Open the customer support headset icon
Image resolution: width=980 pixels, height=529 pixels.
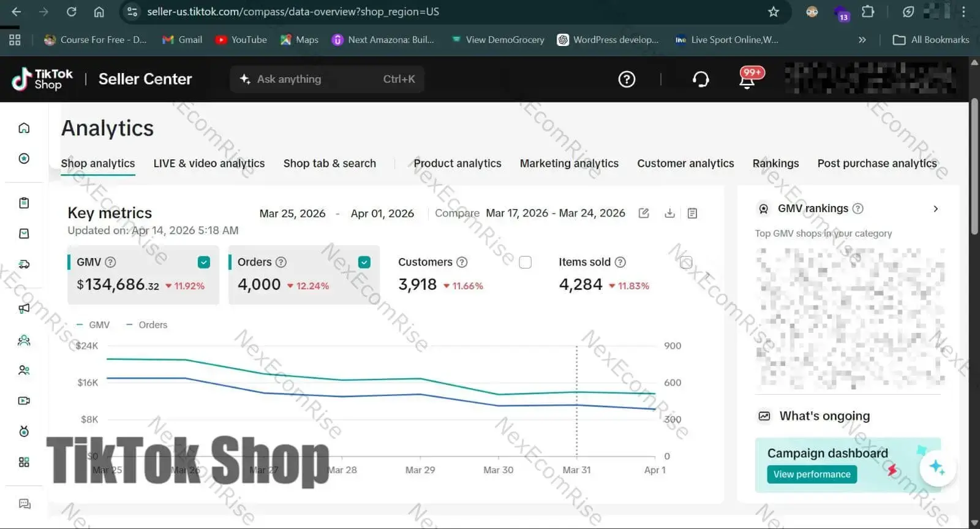701,79
